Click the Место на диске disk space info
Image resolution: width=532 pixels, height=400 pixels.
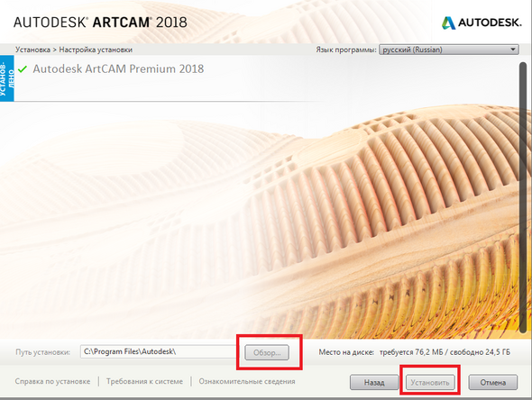(x=414, y=352)
